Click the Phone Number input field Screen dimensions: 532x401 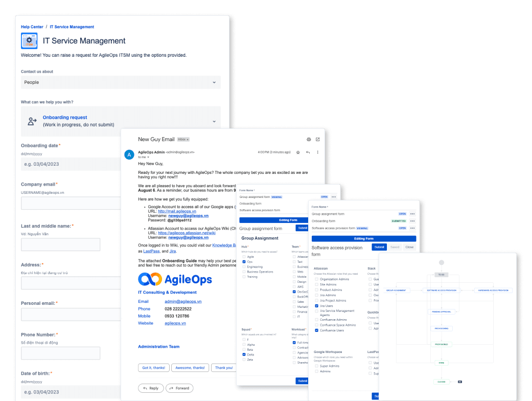tap(60, 353)
